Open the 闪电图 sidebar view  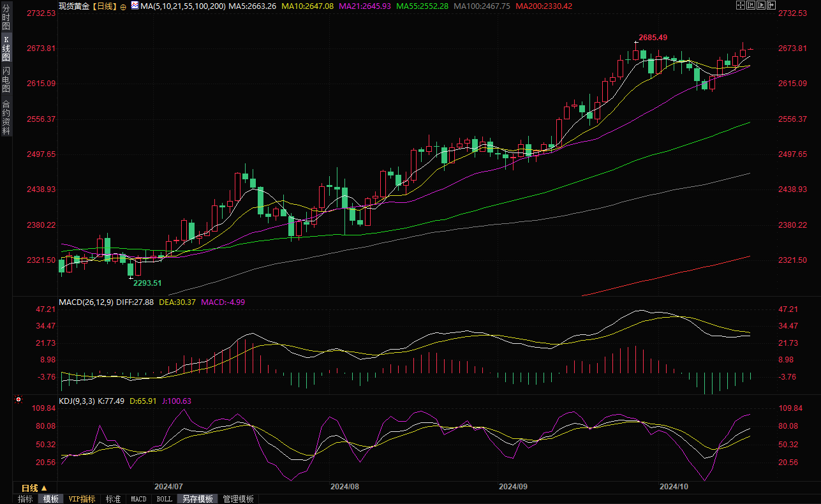click(x=6, y=79)
